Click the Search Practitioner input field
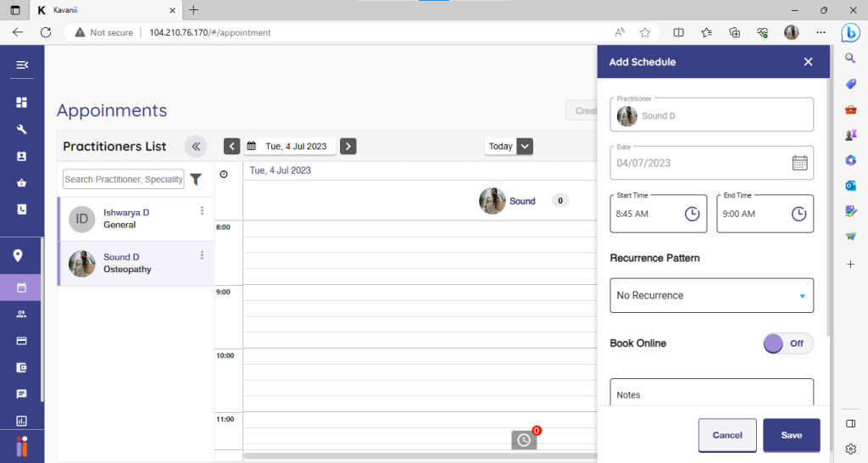 pyautogui.click(x=123, y=180)
